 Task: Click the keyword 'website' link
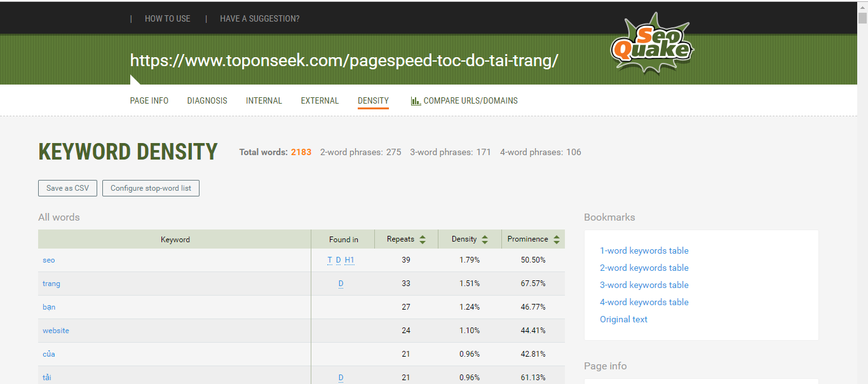[x=56, y=331]
